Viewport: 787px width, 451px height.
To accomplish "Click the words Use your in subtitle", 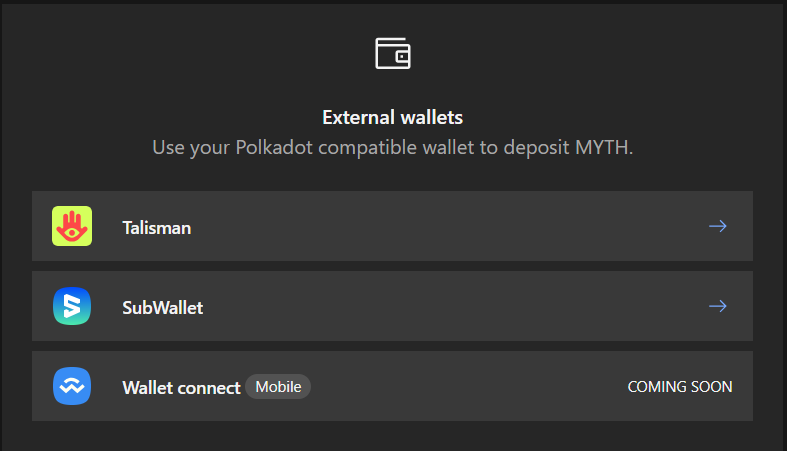I will 190,148.
